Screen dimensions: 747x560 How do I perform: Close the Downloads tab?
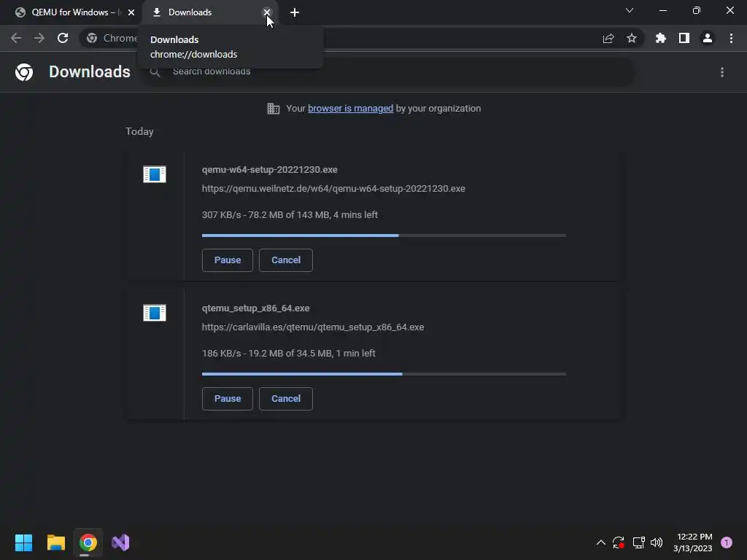point(267,12)
